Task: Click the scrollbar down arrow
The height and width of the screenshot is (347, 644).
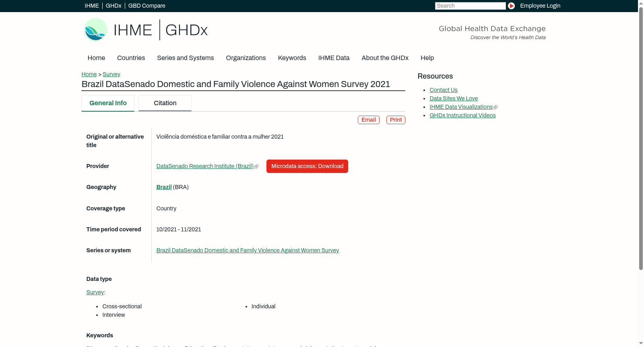Action: [x=641, y=344]
